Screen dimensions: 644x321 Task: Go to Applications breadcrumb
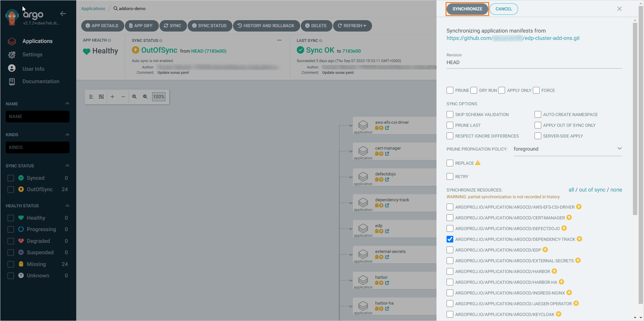(93, 9)
